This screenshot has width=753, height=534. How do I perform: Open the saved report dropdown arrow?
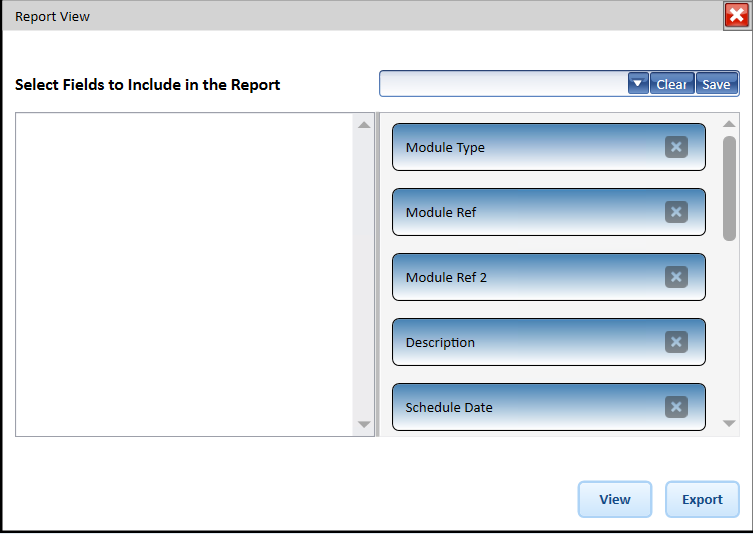(x=638, y=84)
